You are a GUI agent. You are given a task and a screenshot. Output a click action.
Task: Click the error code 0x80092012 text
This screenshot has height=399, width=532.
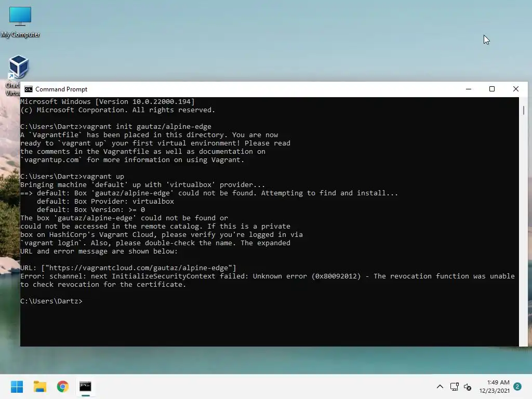pos(336,276)
